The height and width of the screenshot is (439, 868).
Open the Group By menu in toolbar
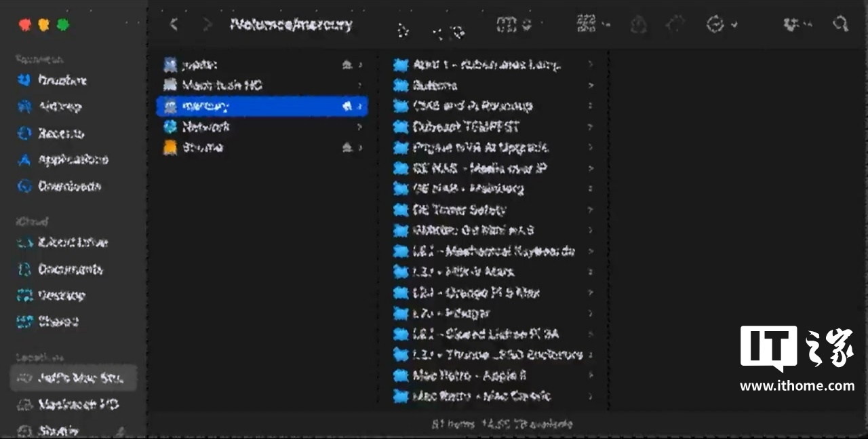593,25
